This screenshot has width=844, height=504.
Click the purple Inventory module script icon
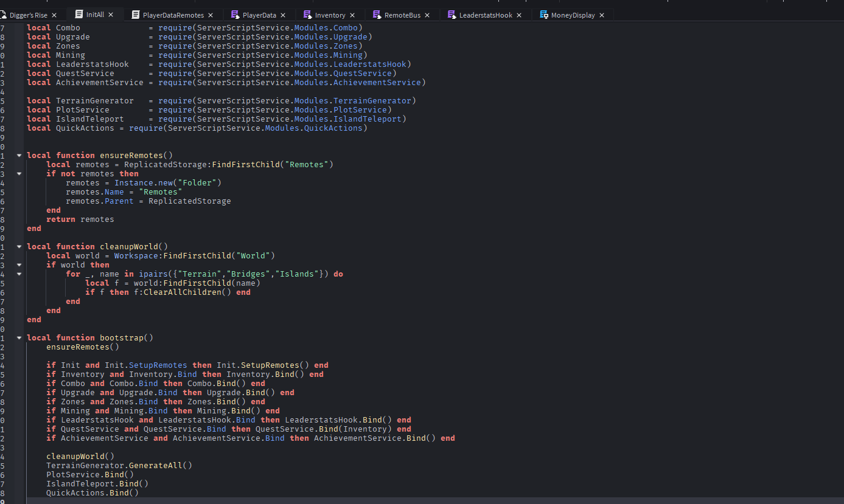coord(307,15)
